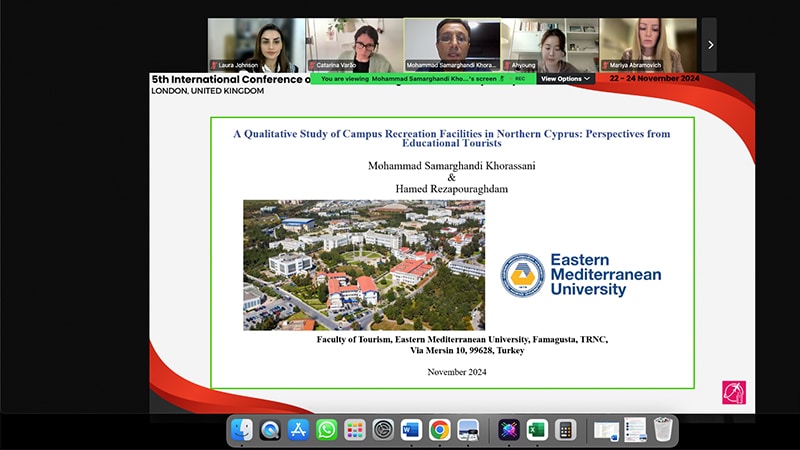Expand the View Options dropdown
Screen dimensions: 800x450
(x=566, y=78)
